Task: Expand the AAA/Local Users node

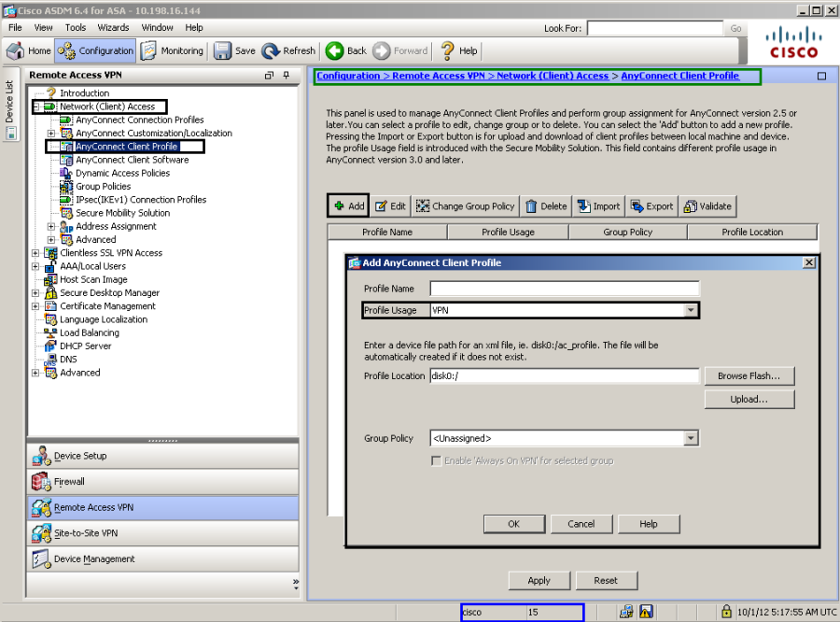Action: (x=35, y=266)
